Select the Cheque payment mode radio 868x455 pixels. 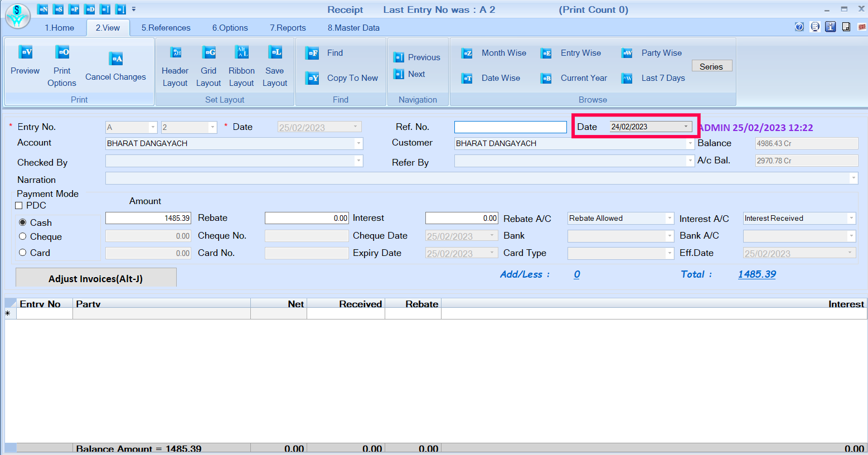[23, 236]
